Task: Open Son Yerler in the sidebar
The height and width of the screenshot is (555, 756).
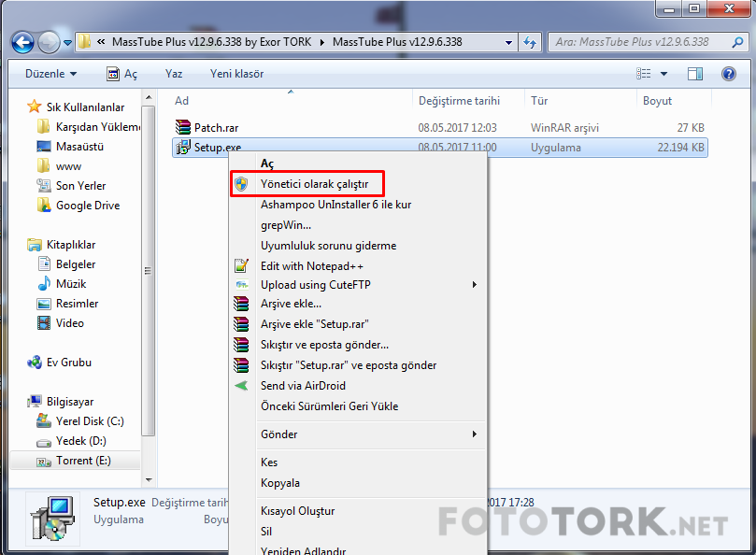Action: tap(80, 186)
